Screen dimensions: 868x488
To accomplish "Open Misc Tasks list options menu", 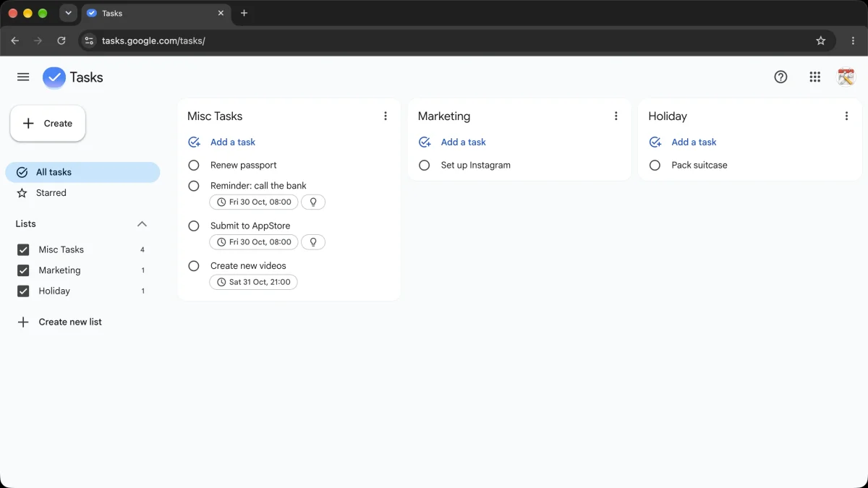I will 386,116.
